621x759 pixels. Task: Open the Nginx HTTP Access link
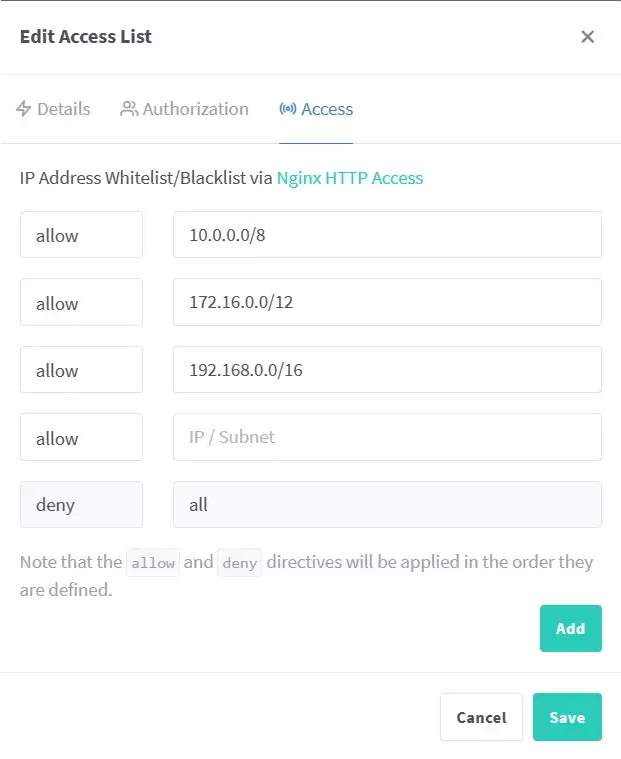[350, 178]
